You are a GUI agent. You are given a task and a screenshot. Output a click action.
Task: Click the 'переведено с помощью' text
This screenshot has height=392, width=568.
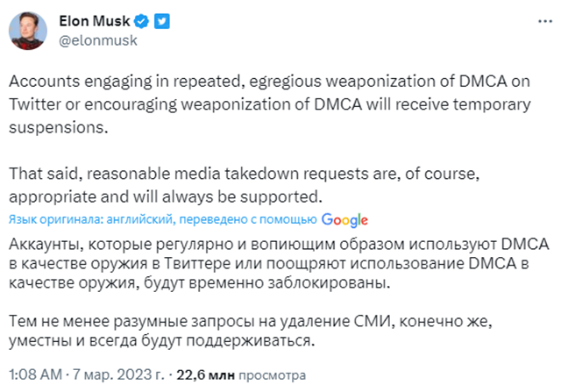pos(248,219)
